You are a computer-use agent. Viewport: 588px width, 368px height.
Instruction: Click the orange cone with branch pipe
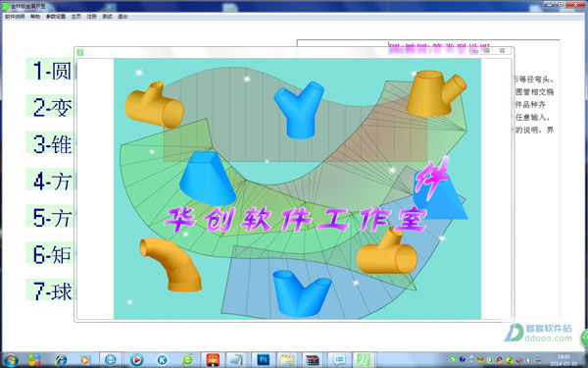[x=436, y=93]
